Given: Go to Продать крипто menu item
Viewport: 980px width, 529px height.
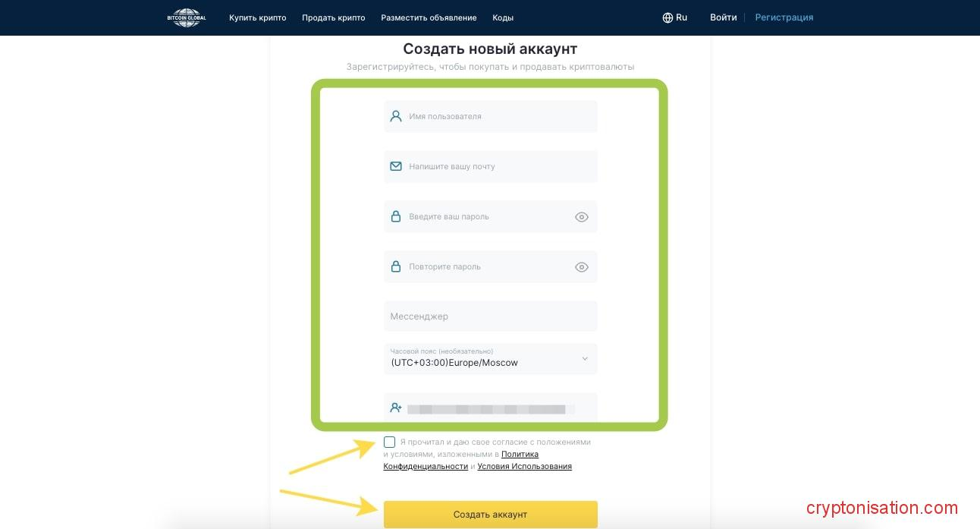Looking at the screenshot, I should [334, 17].
